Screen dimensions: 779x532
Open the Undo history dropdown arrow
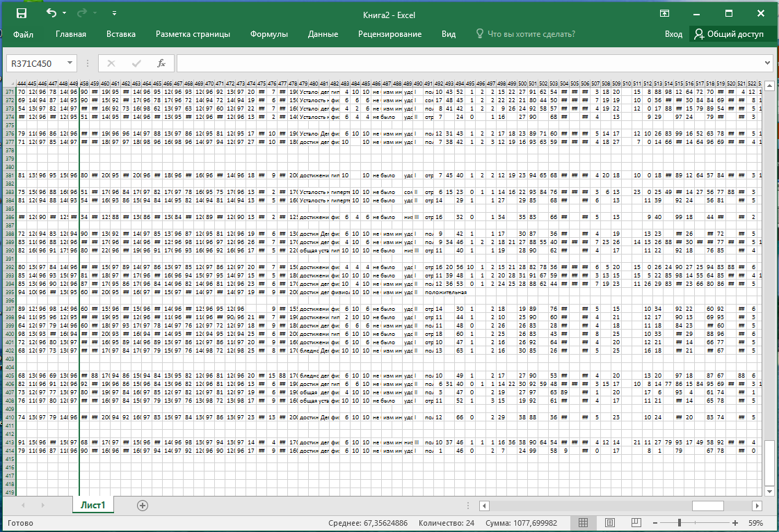pos(65,13)
